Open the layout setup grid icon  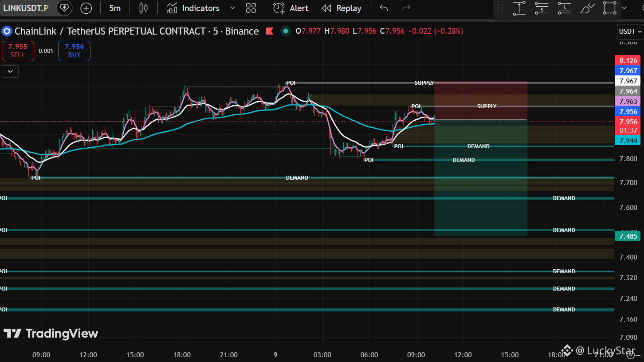pyautogui.click(x=251, y=8)
